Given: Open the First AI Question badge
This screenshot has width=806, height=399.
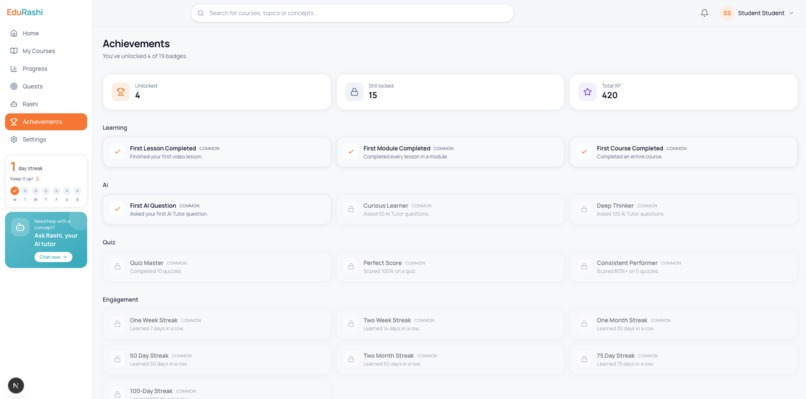Looking at the screenshot, I should point(217,209).
